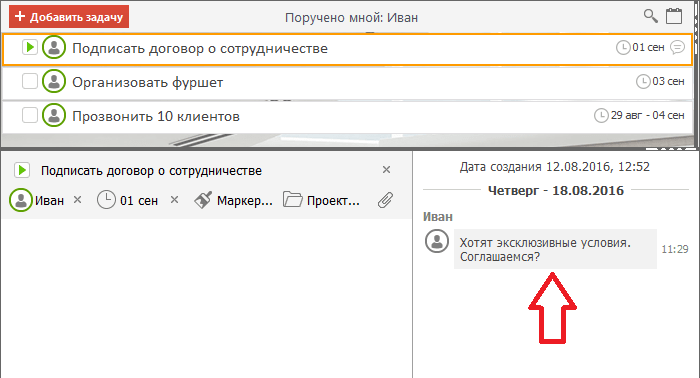The height and width of the screenshot is (378, 700).
Task: Open comment bubble icon in first task row
Action: click(678, 47)
